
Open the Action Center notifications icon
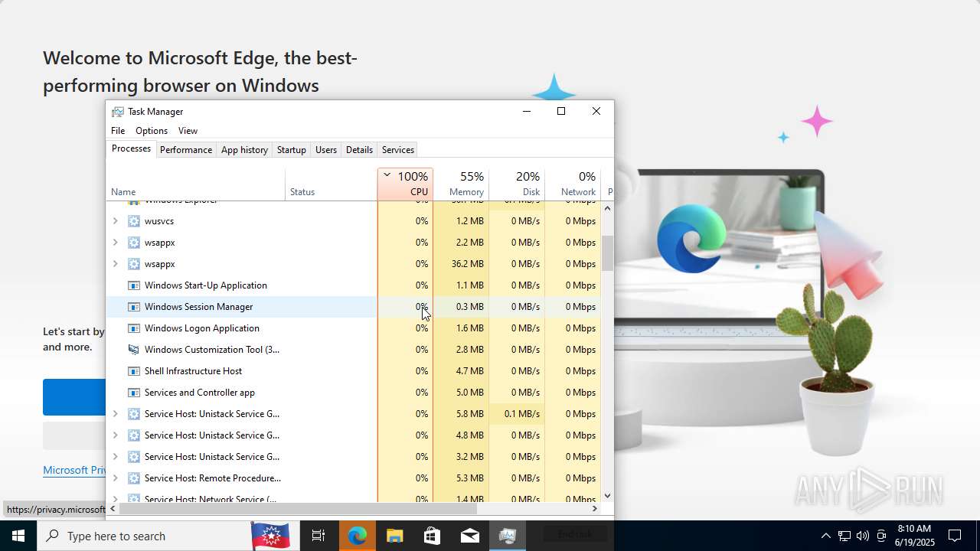[x=955, y=536]
